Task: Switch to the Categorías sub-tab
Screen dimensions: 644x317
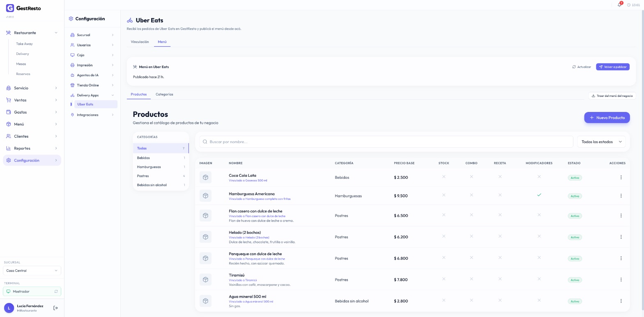Action: coord(164,94)
